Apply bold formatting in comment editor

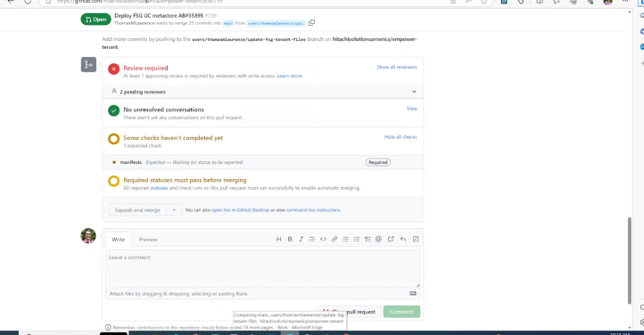[290, 239]
